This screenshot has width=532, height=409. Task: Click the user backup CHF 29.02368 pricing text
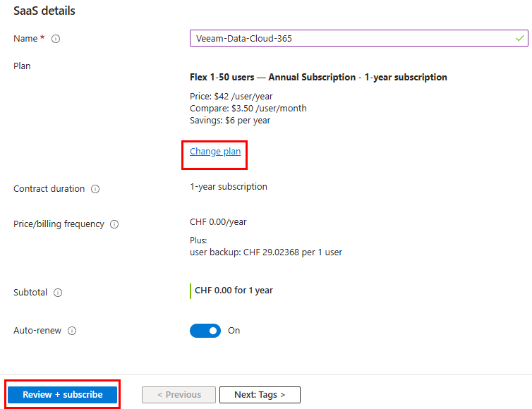pyautogui.click(x=266, y=252)
